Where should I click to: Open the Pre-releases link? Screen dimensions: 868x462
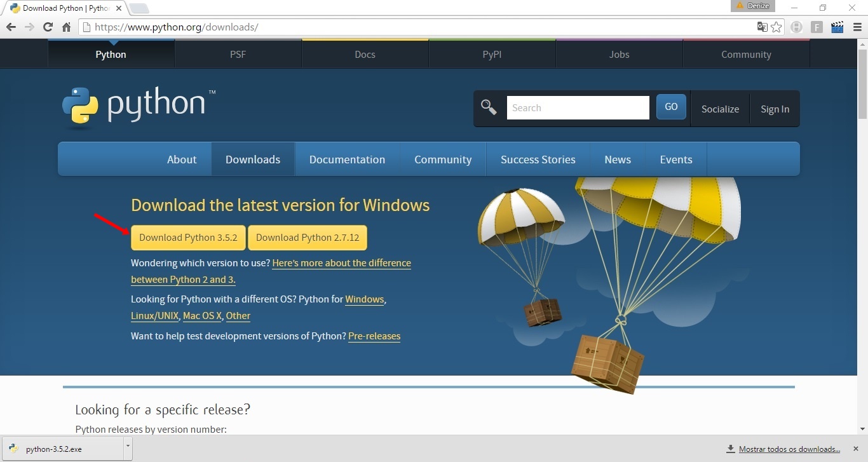[374, 336]
